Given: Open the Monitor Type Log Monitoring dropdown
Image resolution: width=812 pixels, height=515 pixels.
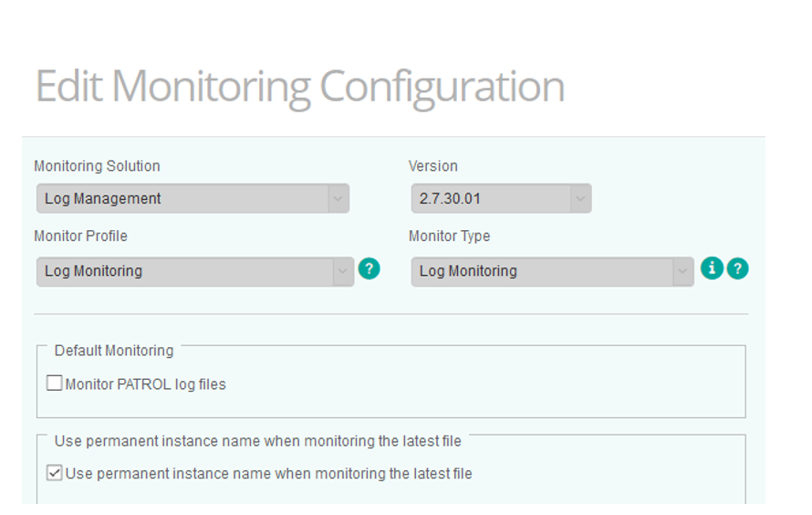Looking at the screenshot, I should coord(553,271).
